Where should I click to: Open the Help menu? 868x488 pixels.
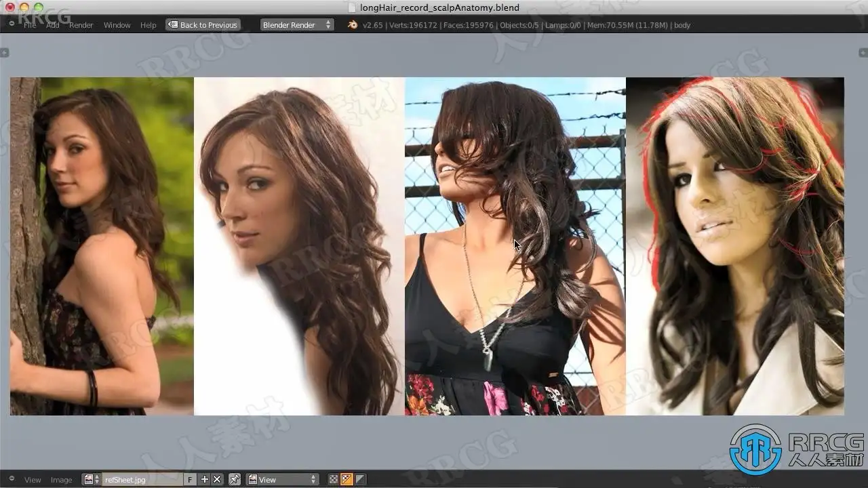(148, 25)
